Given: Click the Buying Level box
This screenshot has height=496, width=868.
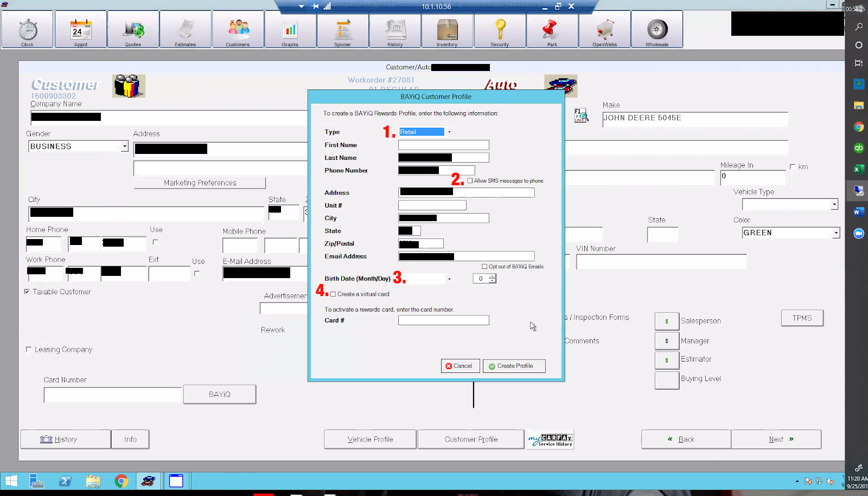Looking at the screenshot, I should (667, 381).
